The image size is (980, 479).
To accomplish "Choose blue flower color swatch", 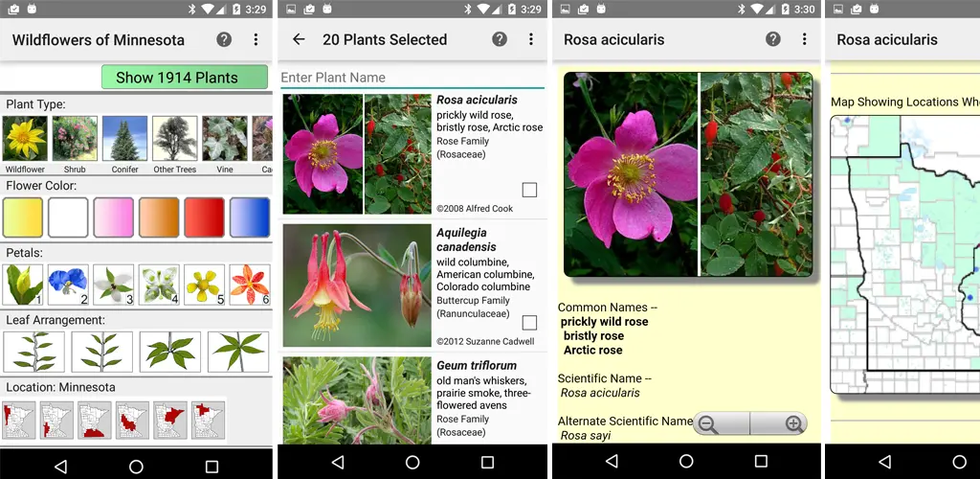I will [250, 217].
